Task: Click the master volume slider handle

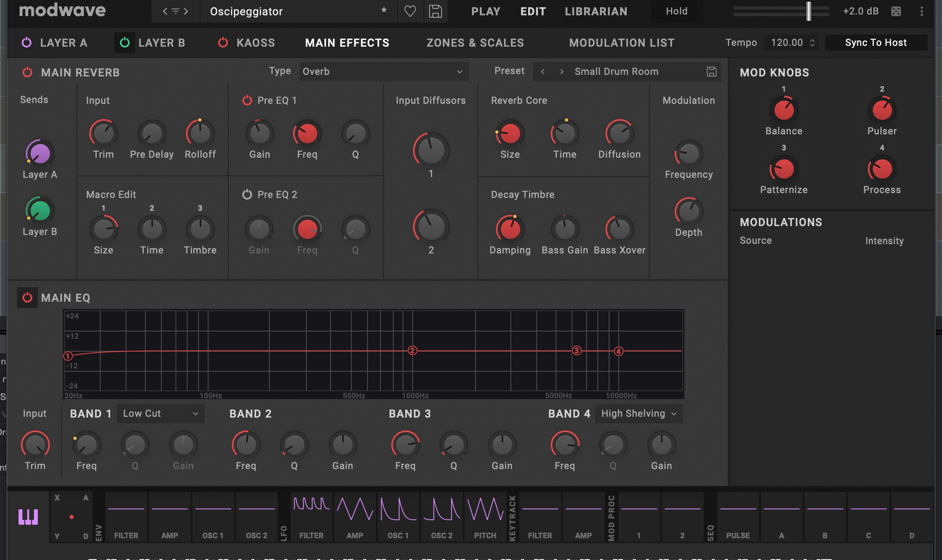Action: (808, 11)
